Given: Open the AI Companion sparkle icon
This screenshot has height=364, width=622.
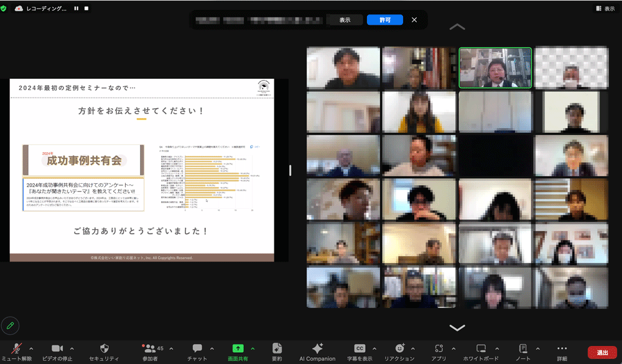Looking at the screenshot, I should [x=318, y=348].
